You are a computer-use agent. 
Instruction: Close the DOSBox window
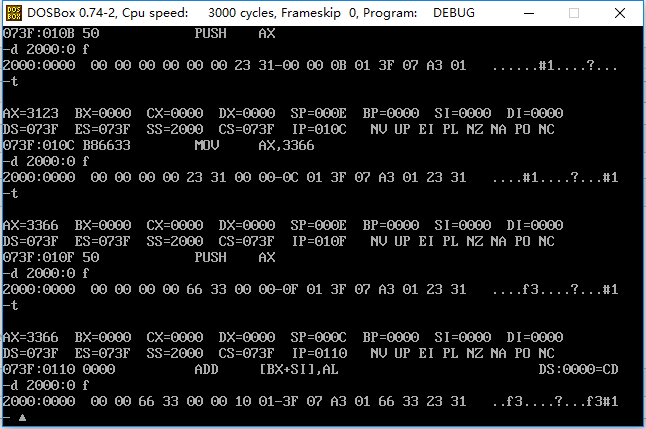[620, 13]
